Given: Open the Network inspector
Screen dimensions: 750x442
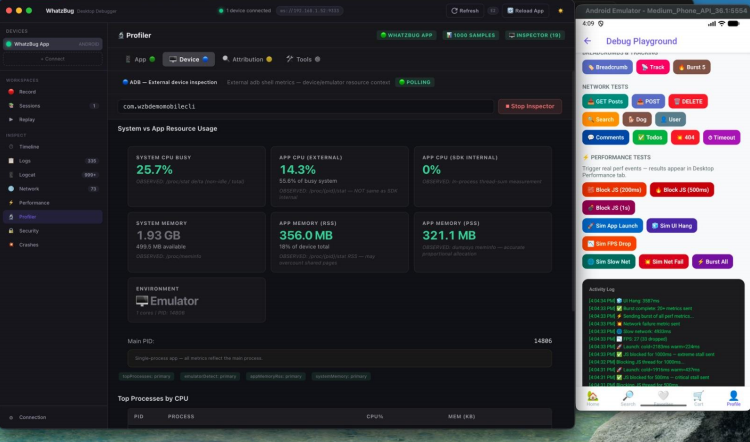Looking at the screenshot, I should [x=53, y=189].
